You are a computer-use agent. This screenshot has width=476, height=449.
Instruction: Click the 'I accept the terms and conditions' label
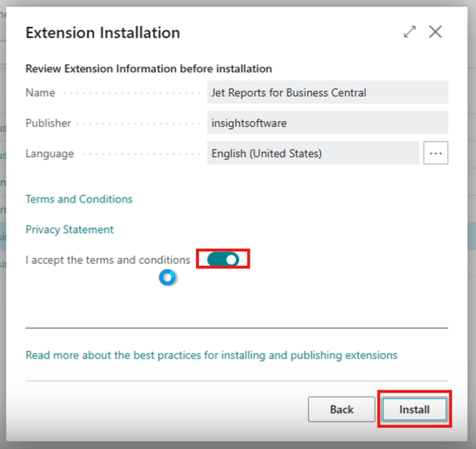[x=108, y=260]
